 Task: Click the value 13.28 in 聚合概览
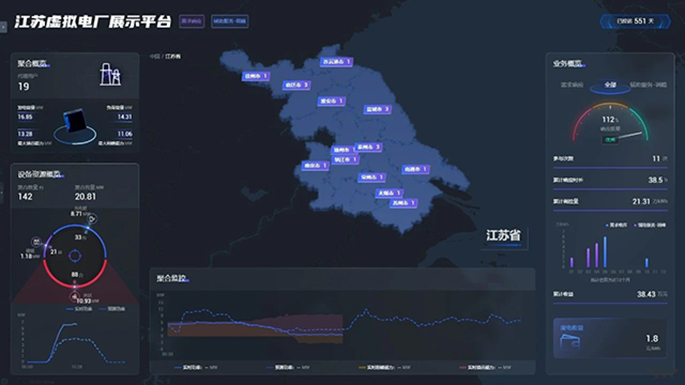pos(25,134)
